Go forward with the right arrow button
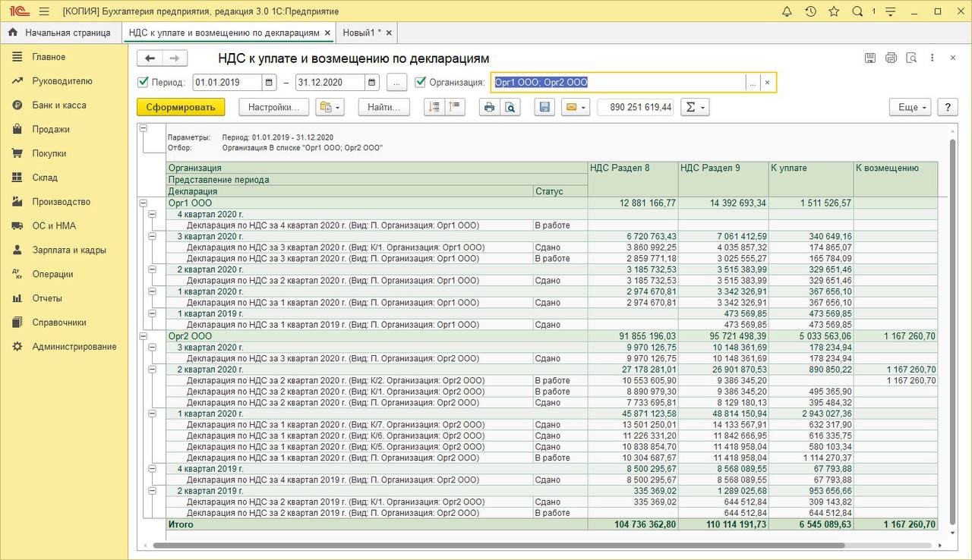This screenshot has width=972, height=560. 175,58
